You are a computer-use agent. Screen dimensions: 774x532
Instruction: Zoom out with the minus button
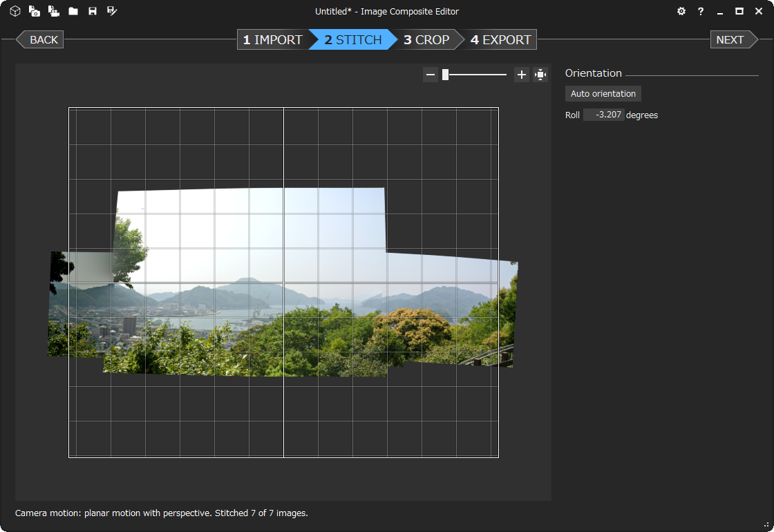[x=431, y=75]
